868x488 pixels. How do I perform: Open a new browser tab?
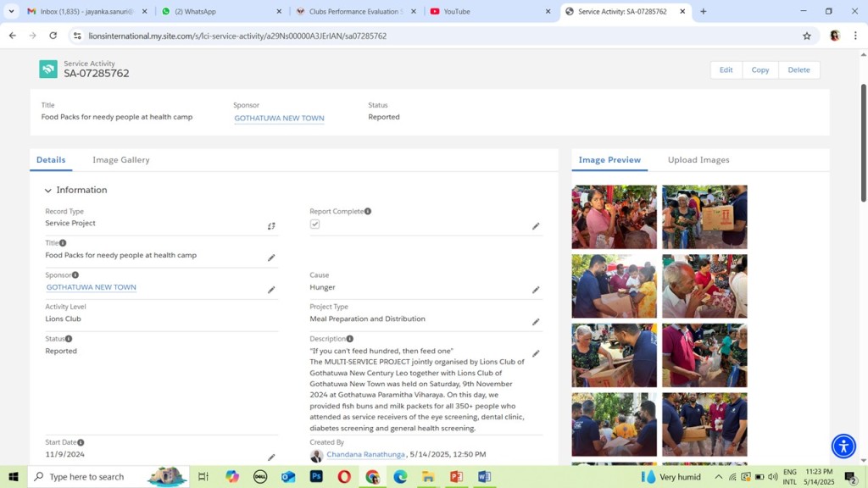coord(703,11)
